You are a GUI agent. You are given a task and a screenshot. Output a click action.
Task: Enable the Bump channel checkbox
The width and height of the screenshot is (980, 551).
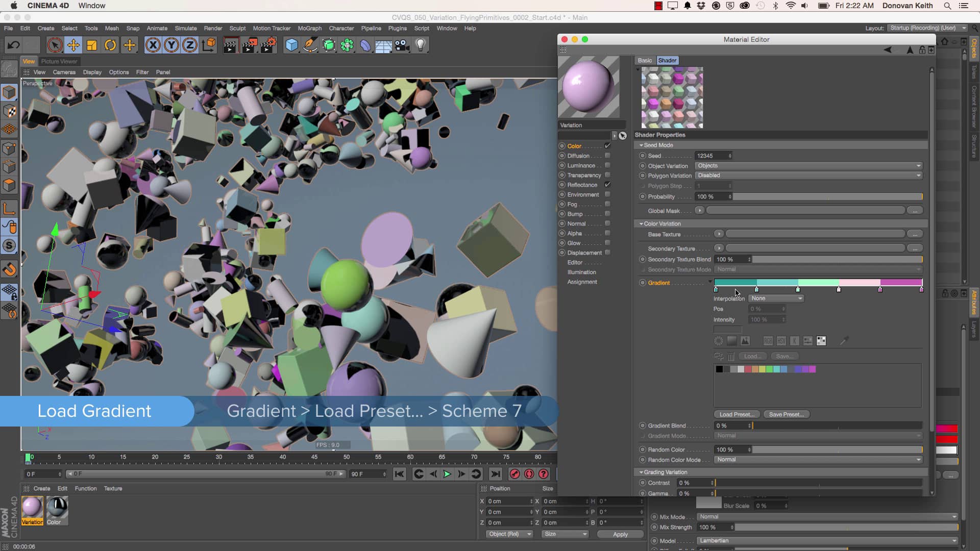pyautogui.click(x=607, y=214)
